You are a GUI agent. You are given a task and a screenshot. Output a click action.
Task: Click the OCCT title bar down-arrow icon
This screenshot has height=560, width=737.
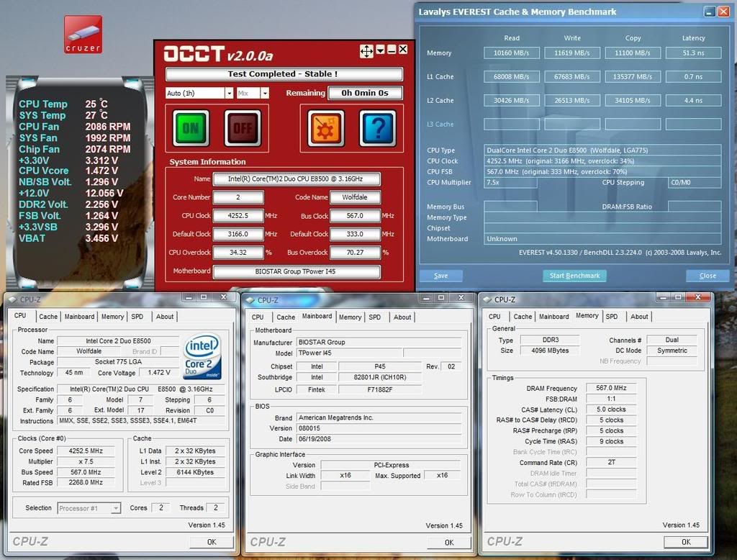click(x=379, y=50)
